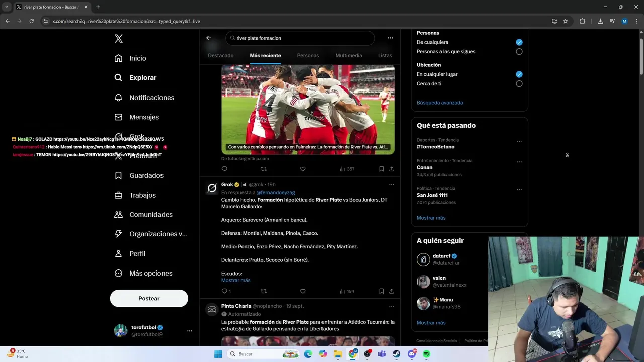Switch to the Multimedia tab
Image resolution: width=644 pixels, height=362 pixels.
point(349,55)
